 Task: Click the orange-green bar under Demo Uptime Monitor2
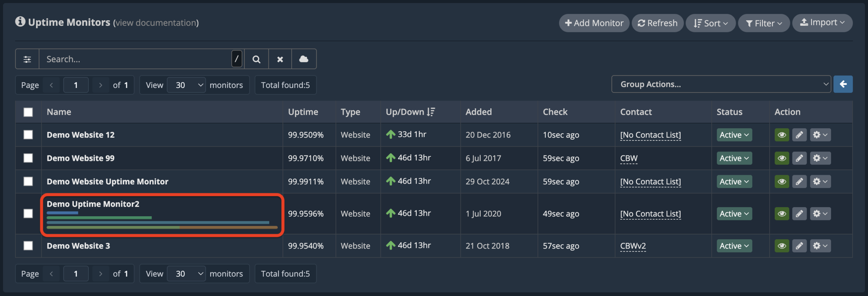tap(162, 227)
